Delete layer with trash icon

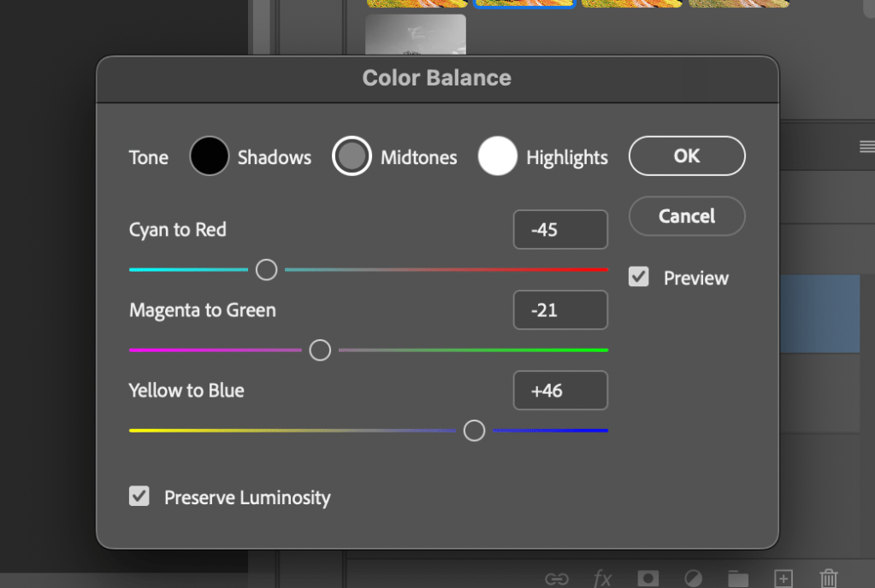pyautogui.click(x=828, y=579)
